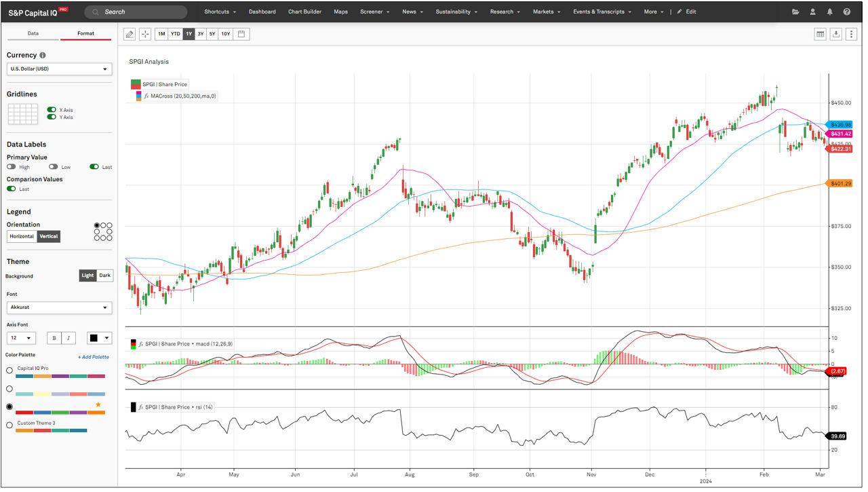This screenshot has width=868, height=492.
Task: Open Maps from the navigation bar
Action: (340, 12)
